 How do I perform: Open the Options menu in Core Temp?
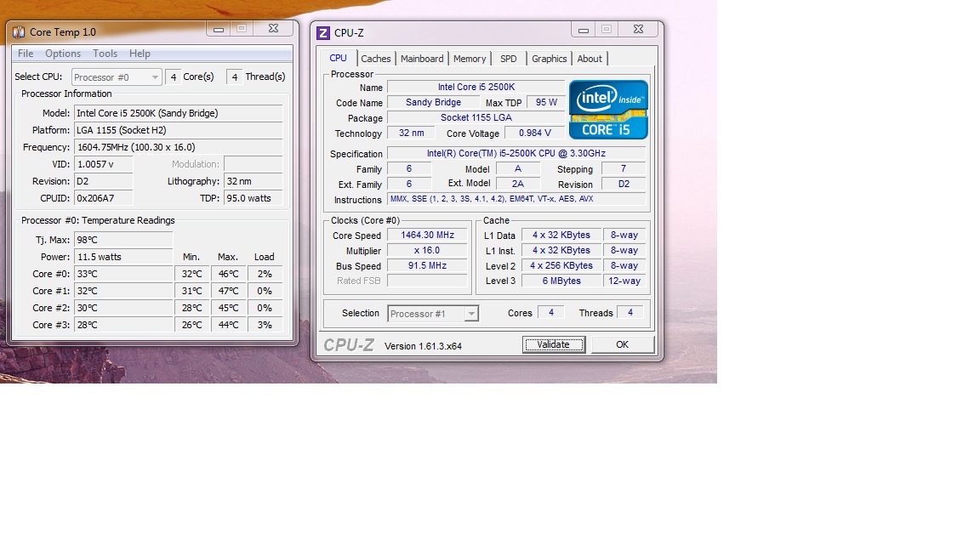62,54
